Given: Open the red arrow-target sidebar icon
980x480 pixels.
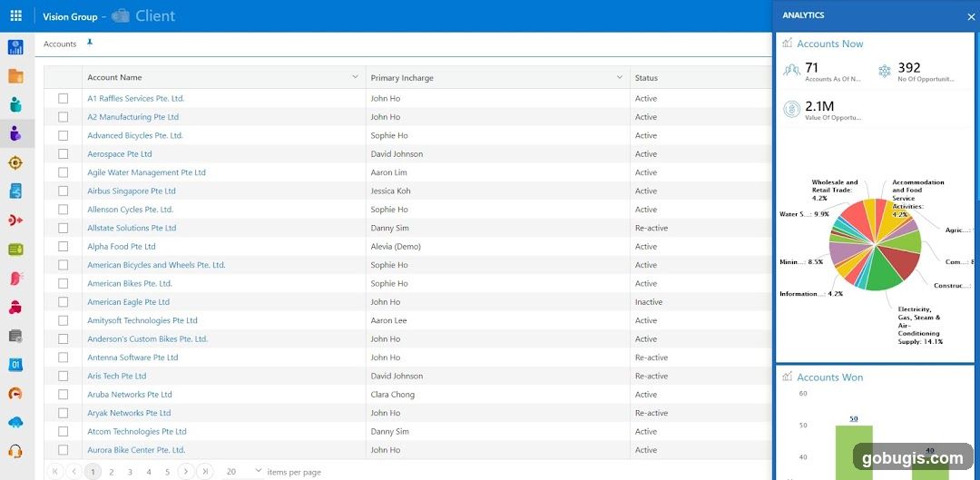Looking at the screenshot, I should 15,220.
